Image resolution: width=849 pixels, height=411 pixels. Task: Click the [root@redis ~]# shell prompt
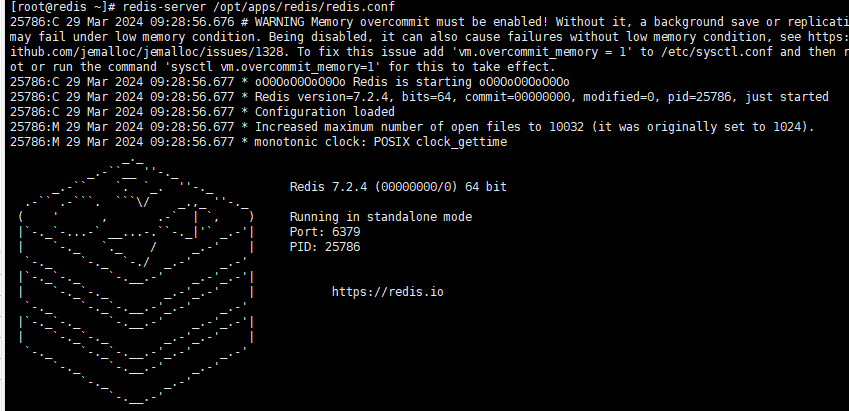63,7
